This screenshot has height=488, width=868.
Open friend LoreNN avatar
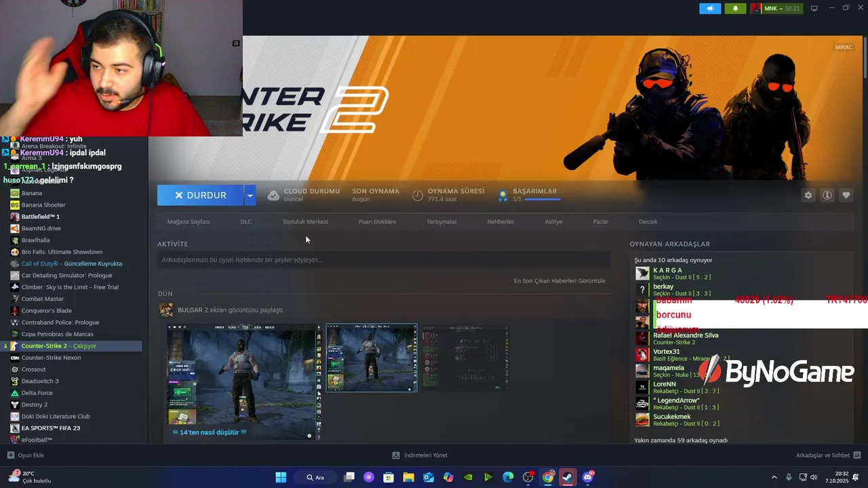tap(642, 387)
